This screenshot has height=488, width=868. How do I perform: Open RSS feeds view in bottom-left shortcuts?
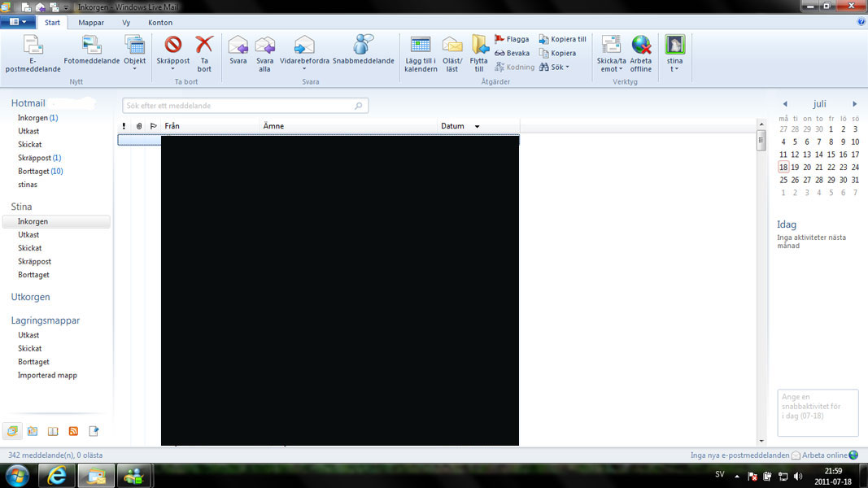[73, 431]
